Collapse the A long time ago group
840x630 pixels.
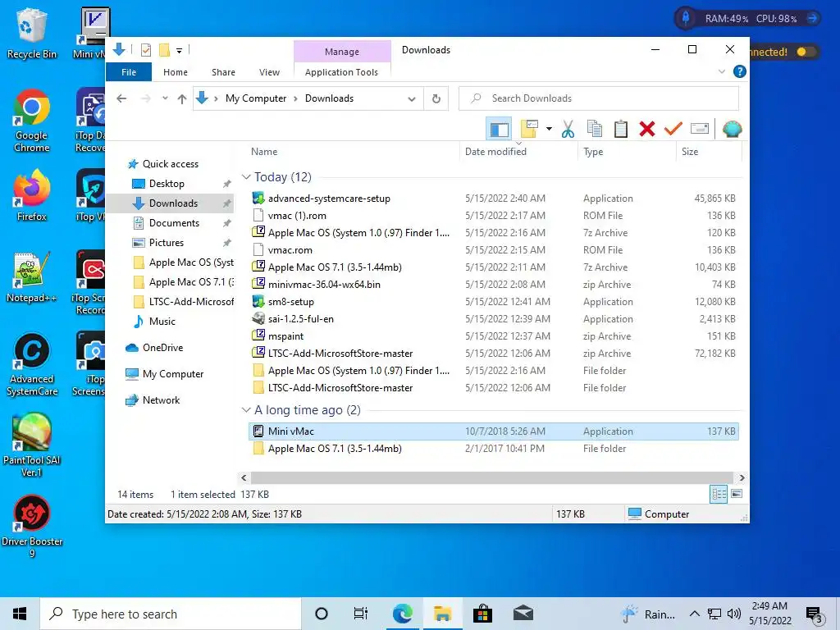coord(246,410)
